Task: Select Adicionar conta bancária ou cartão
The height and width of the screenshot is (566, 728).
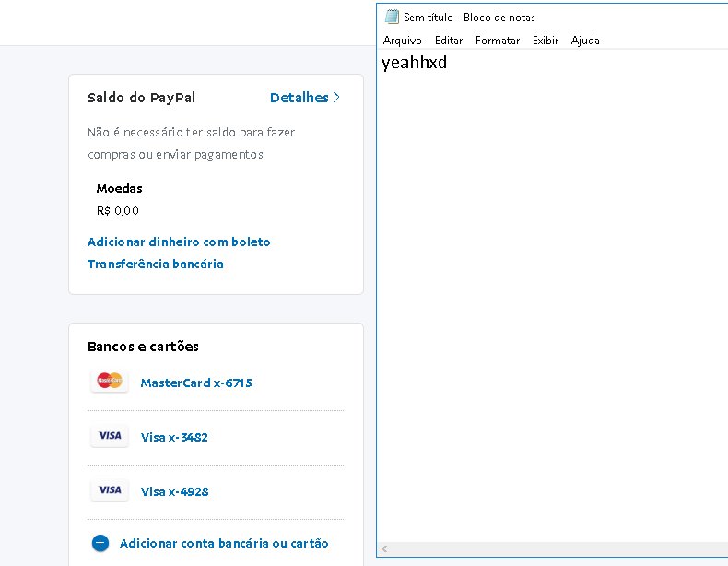Action: coord(224,543)
